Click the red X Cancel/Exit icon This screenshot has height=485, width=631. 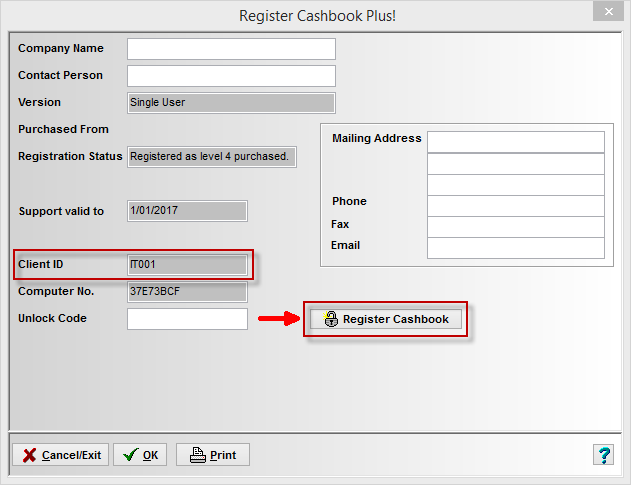(x=29, y=455)
